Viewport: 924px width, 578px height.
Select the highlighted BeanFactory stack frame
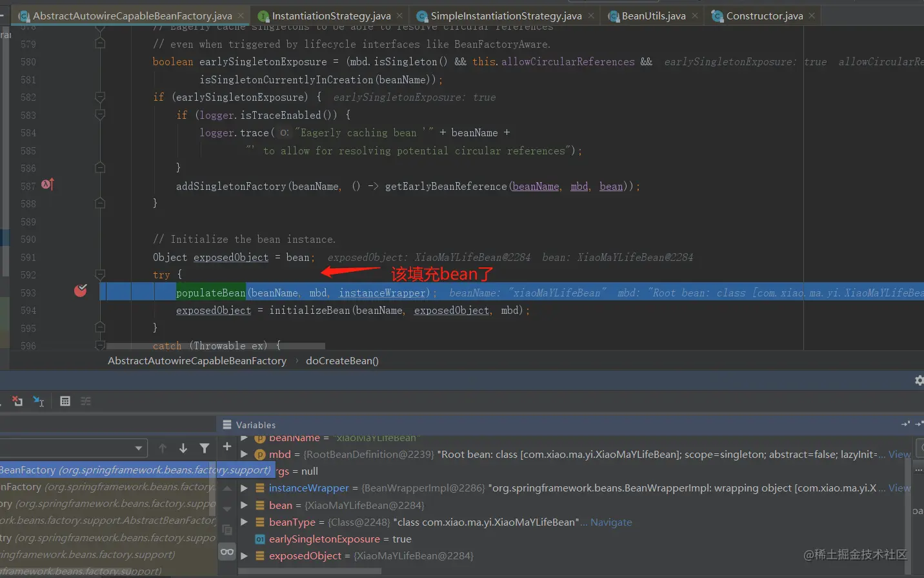pyautogui.click(x=136, y=470)
